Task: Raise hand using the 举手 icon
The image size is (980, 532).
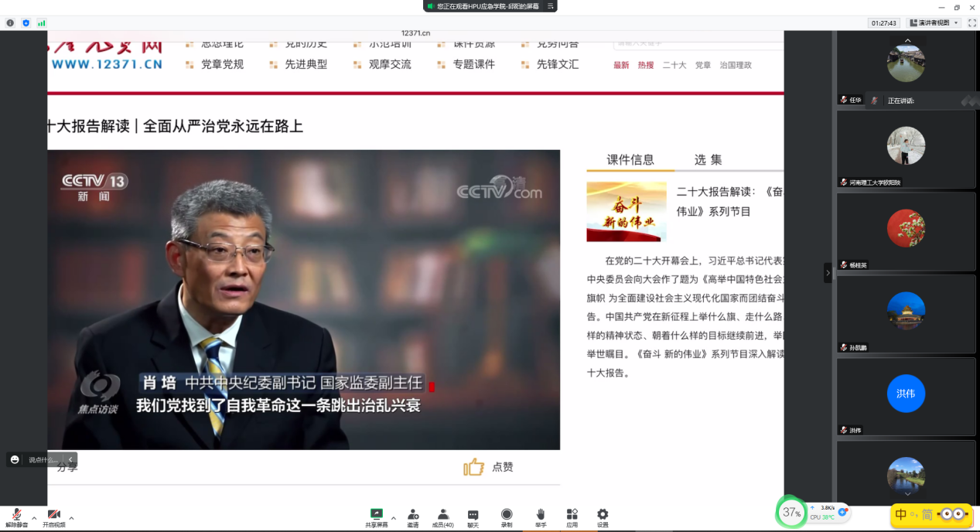Action: pyautogui.click(x=541, y=515)
